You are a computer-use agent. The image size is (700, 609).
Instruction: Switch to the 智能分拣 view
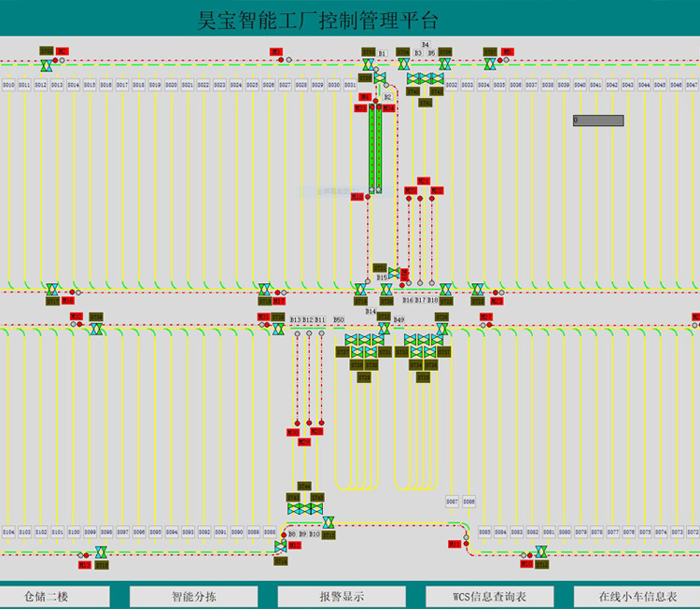tap(194, 596)
